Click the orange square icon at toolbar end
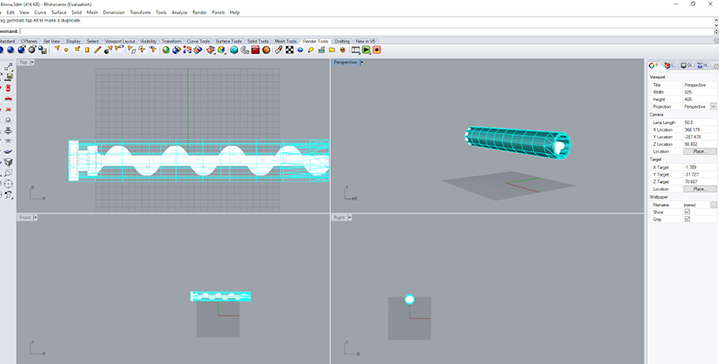719x364 pixels. coord(376,50)
